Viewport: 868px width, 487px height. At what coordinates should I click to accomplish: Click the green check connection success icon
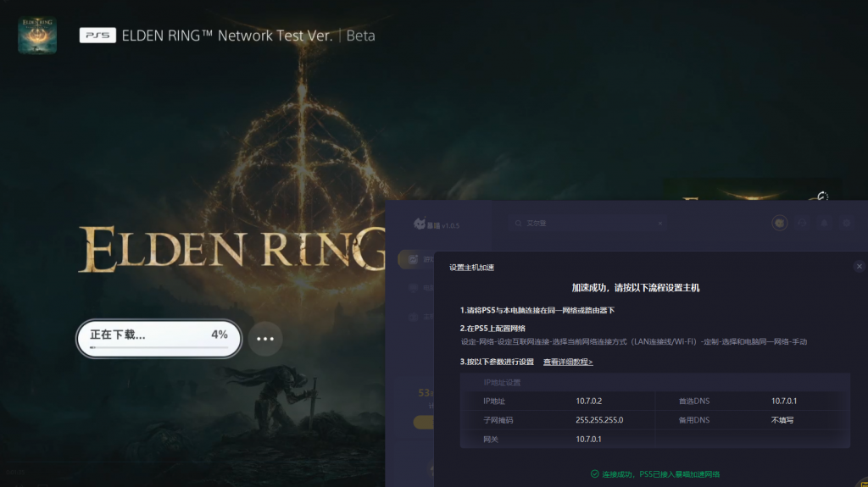click(x=594, y=473)
